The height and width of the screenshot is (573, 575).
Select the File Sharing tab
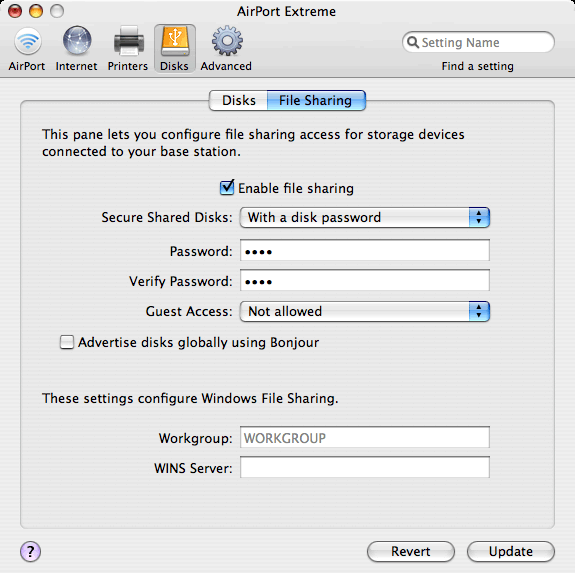click(316, 100)
